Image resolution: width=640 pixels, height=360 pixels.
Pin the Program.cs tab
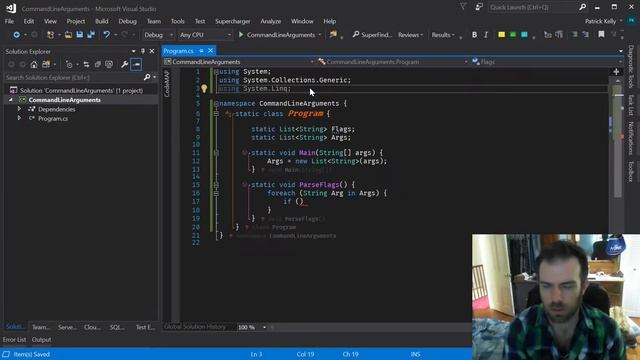click(201, 51)
